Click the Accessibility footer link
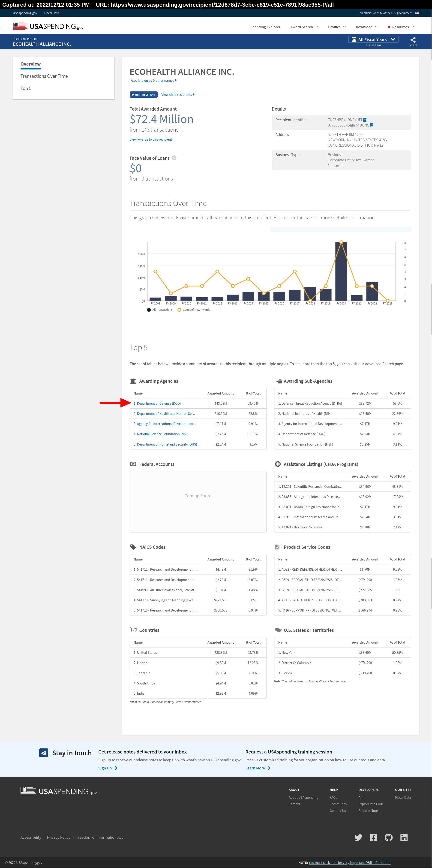This screenshot has width=432, height=868. 31,837
